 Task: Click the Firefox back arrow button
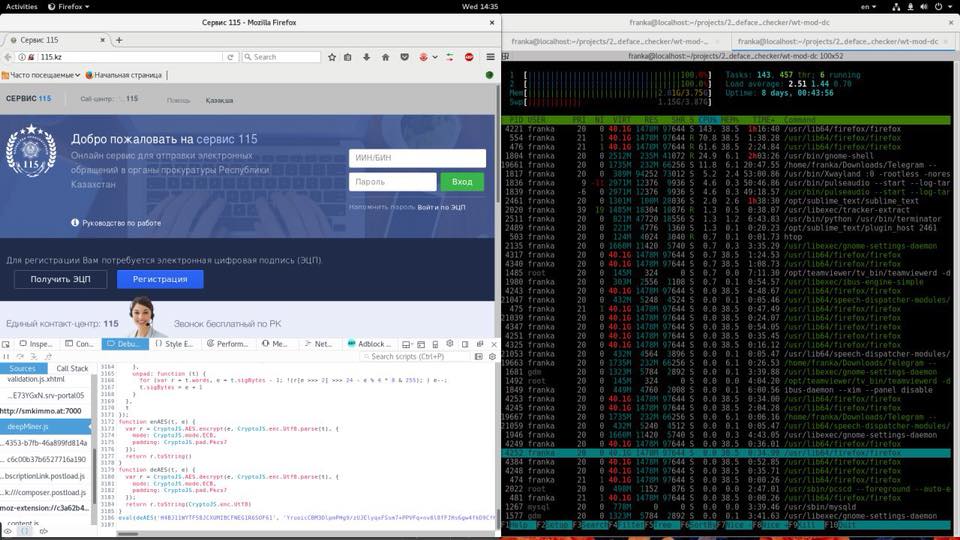[x=7, y=57]
